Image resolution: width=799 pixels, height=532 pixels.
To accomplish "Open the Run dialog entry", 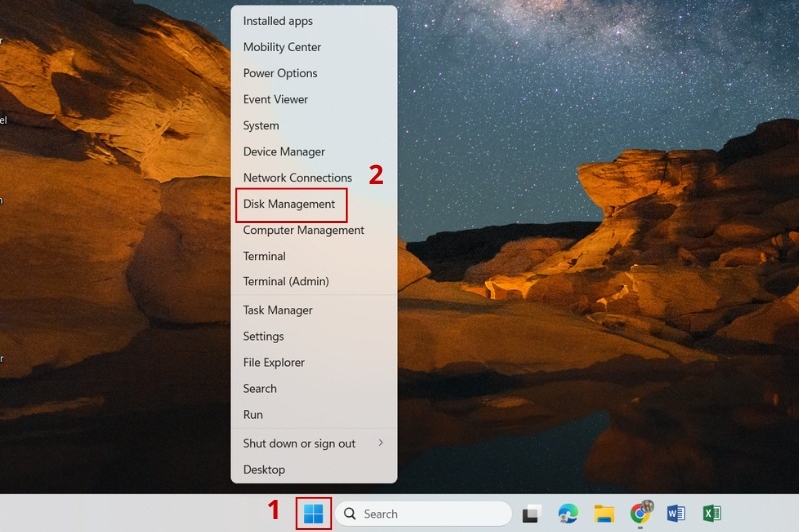I will [314, 415].
